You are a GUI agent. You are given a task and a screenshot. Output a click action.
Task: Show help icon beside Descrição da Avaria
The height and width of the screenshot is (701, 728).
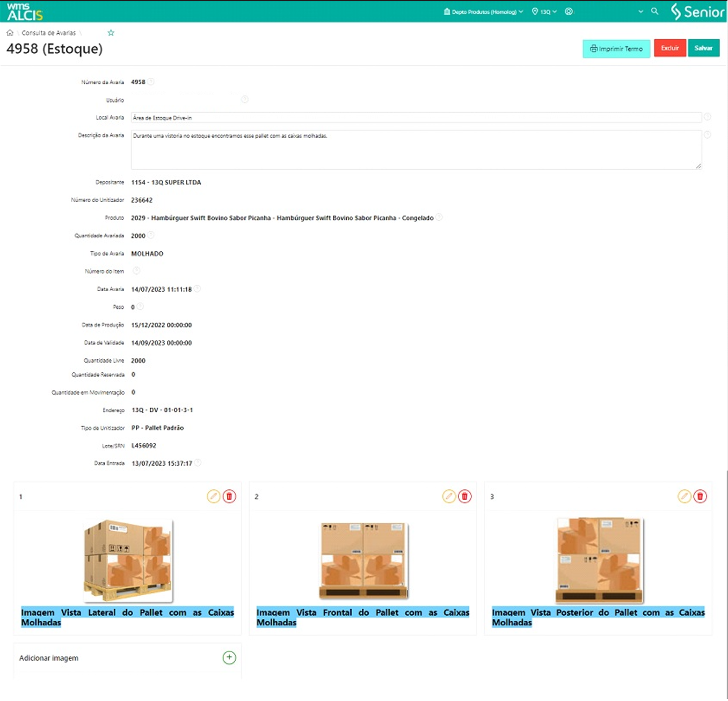pyautogui.click(x=708, y=135)
